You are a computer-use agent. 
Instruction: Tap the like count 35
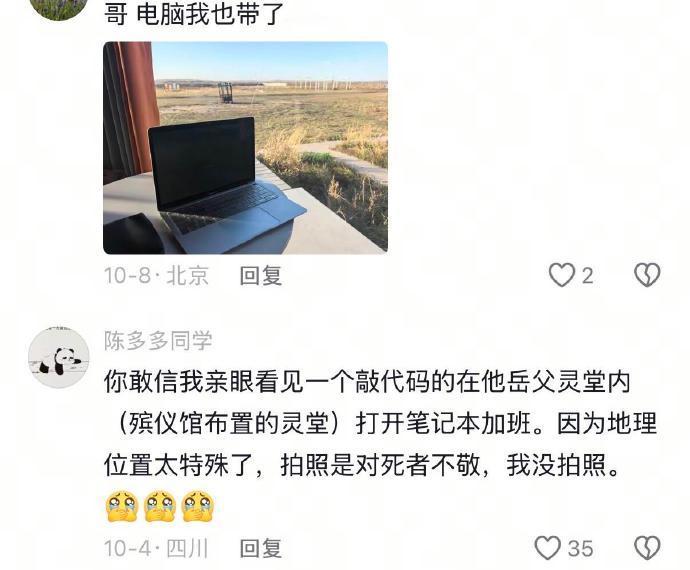pos(580,548)
